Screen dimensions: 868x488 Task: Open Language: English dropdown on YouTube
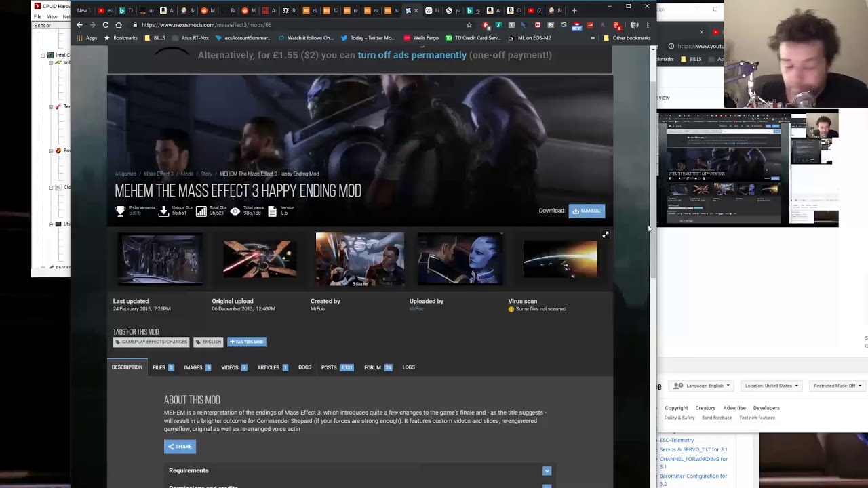(x=703, y=386)
